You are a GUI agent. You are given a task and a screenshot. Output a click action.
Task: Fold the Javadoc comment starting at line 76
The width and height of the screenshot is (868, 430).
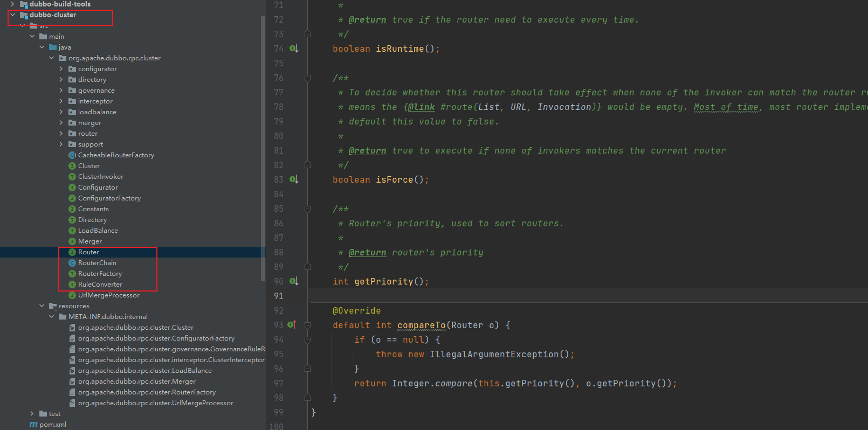307,78
